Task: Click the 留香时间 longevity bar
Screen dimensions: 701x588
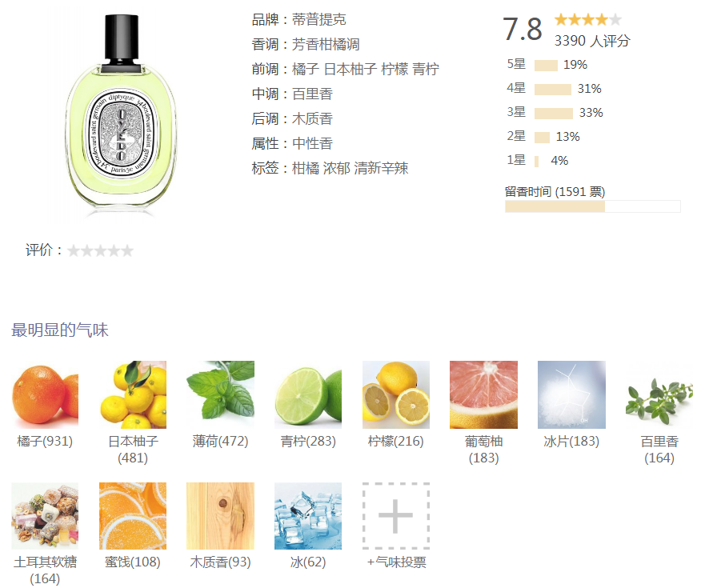Action: (593, 206)
